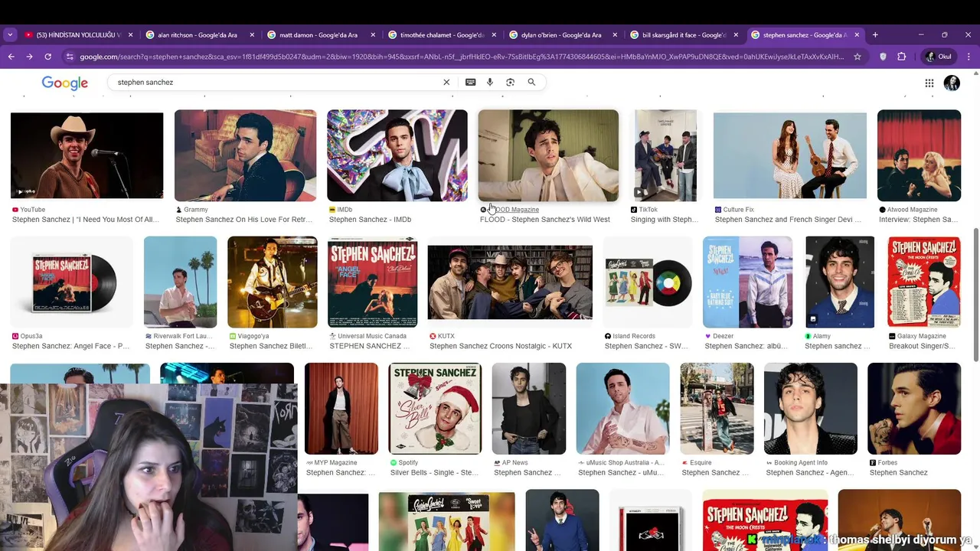
Task: Open the FLOOD Magazine image result
Action: [548, 155]
